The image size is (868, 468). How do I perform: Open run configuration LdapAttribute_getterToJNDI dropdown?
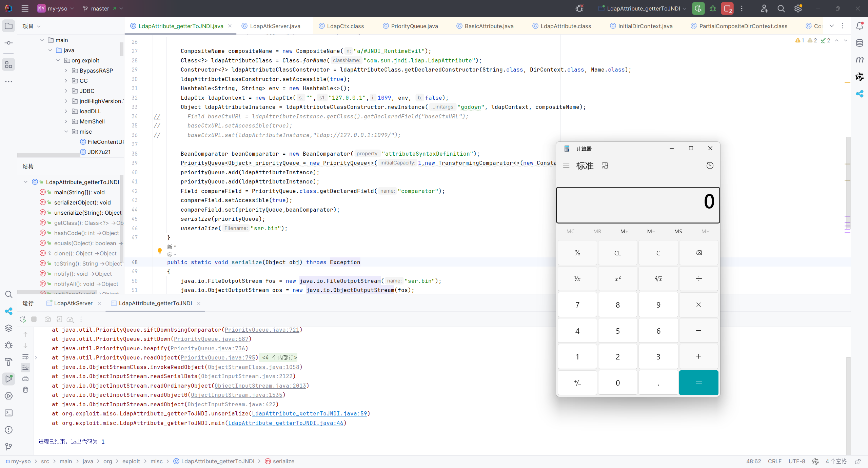(643, 8)
